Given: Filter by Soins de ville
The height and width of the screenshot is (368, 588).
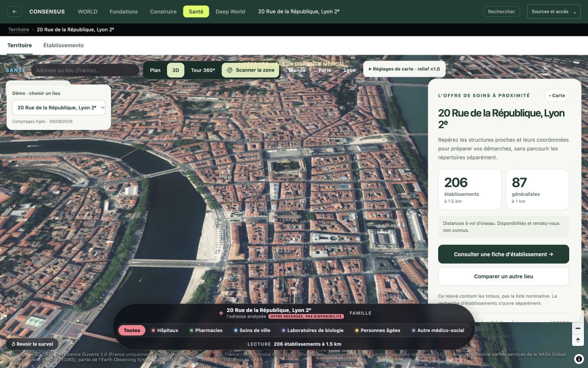Looking at the screenshot, I should point(252,330).
